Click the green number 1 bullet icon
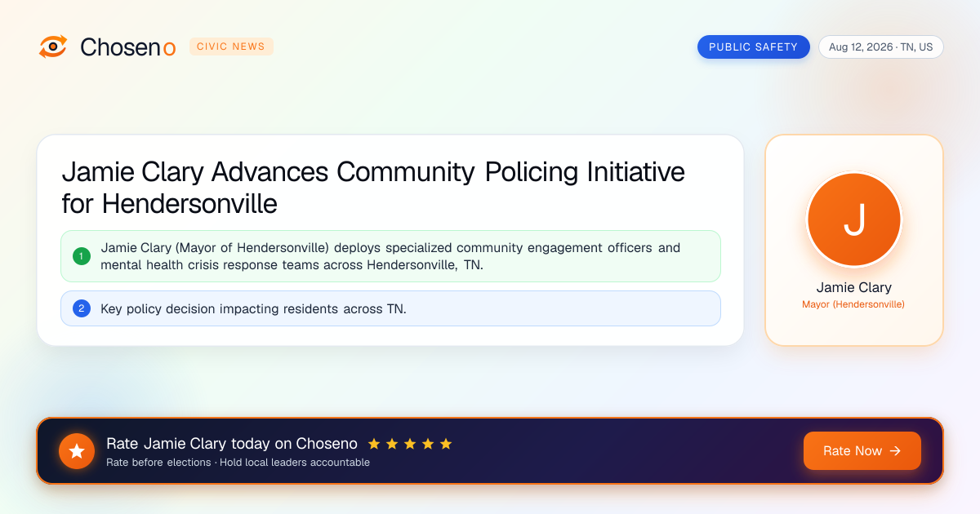 [x=81, y=256]
